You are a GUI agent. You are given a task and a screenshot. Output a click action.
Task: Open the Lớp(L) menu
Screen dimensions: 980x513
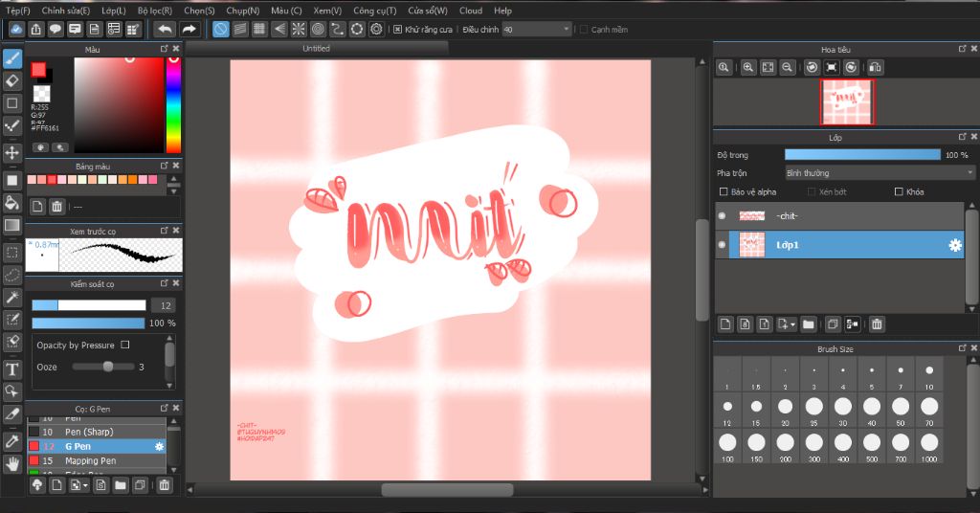113,11
